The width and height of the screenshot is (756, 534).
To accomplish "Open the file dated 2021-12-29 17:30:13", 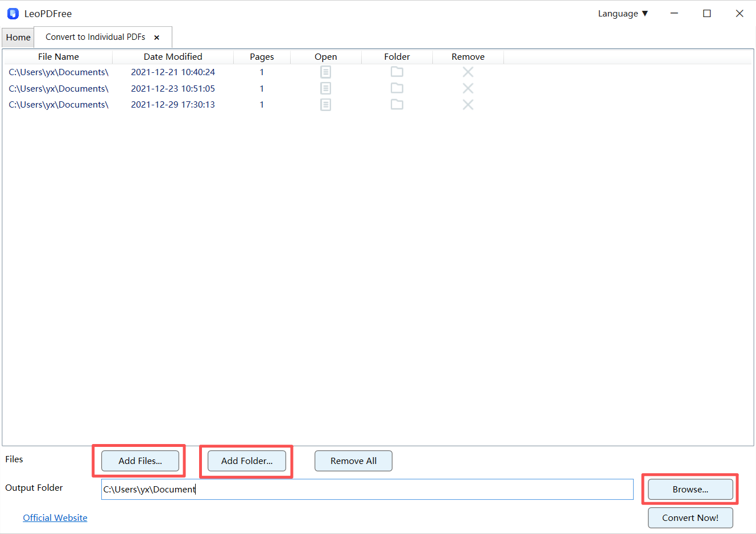I will pyautogui.click(x=325, y=105).
